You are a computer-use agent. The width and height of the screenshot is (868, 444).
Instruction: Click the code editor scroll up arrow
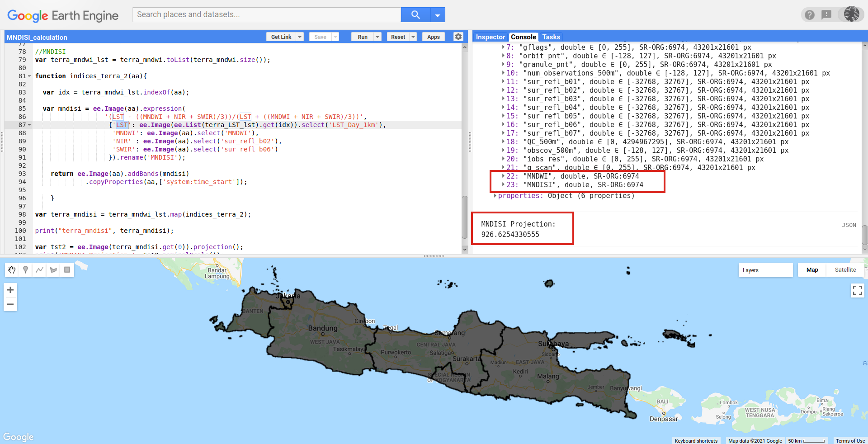464,47
